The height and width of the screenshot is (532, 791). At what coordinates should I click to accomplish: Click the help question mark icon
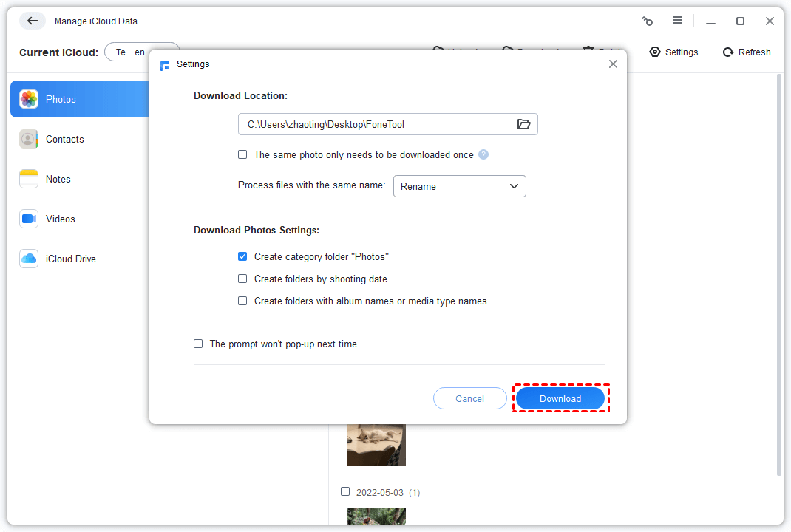[483, 154]
